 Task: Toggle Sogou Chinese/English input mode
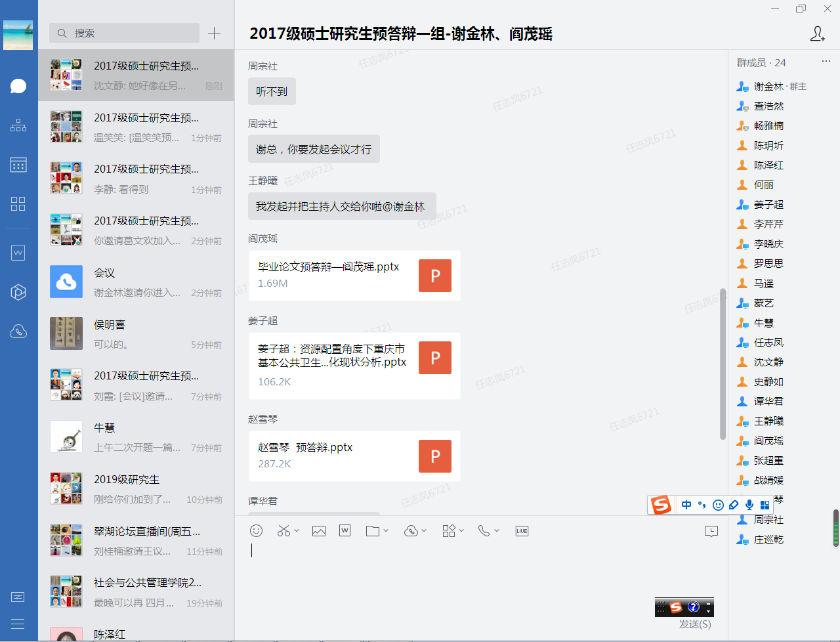point(686,505)
